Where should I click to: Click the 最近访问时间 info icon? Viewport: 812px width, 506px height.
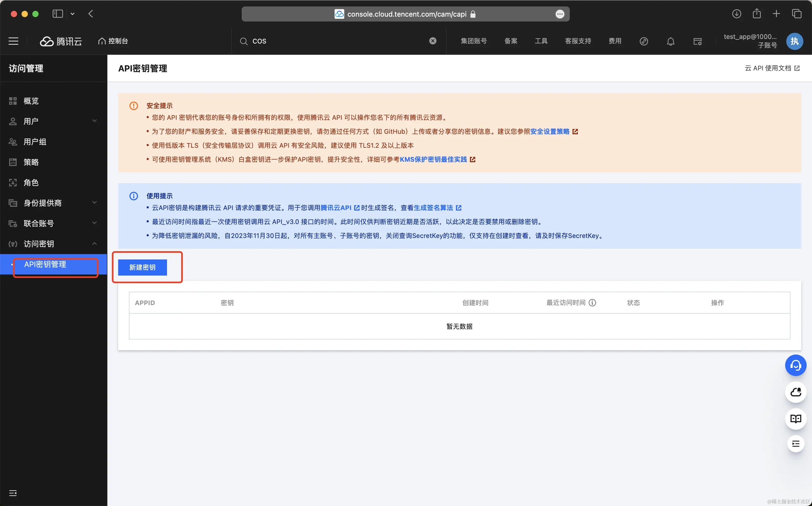point(592,302)
